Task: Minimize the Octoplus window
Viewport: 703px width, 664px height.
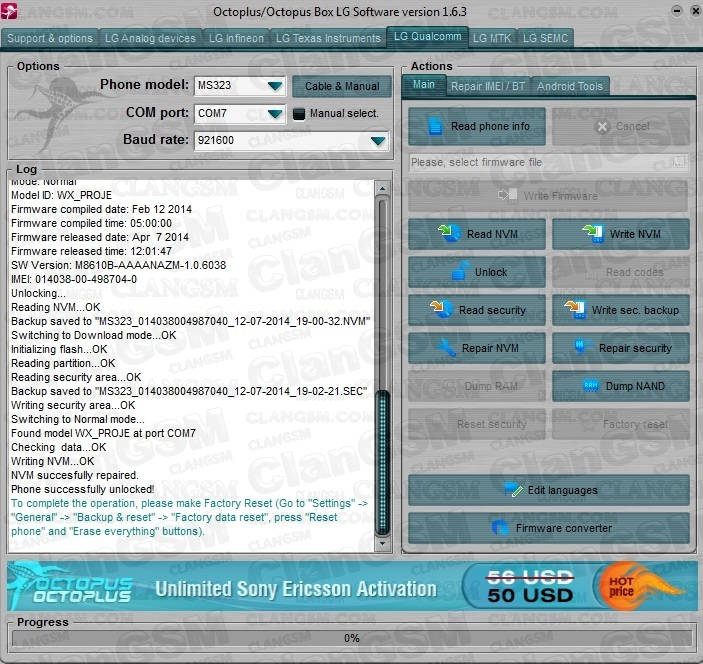Action: tap(677, 11)
